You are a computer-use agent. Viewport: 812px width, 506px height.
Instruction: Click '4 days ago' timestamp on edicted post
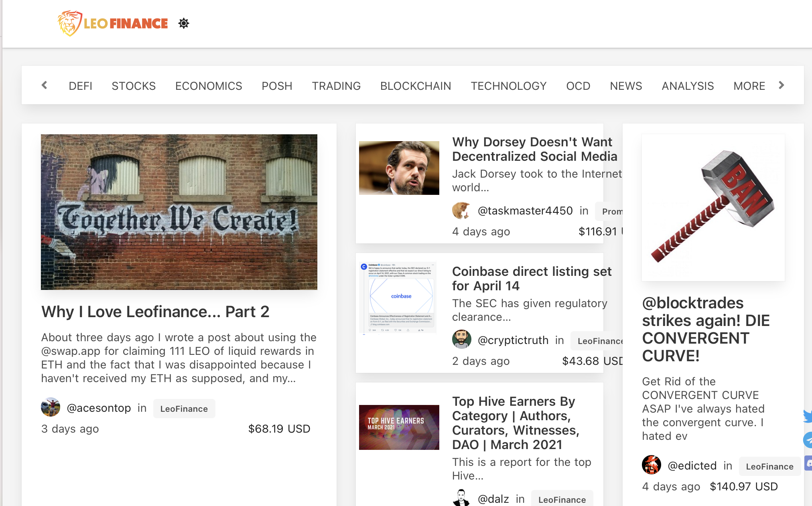point(671,486)
